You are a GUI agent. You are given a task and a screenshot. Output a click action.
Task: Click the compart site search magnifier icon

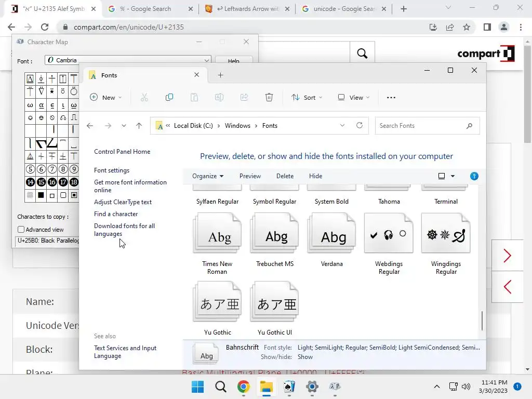coord(362,54)
